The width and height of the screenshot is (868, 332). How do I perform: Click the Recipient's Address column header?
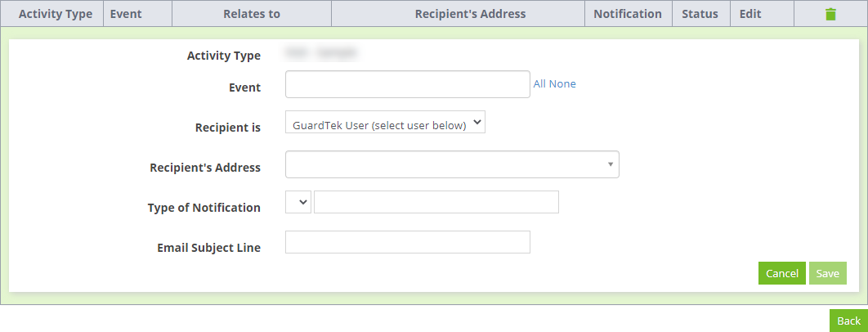471,14
